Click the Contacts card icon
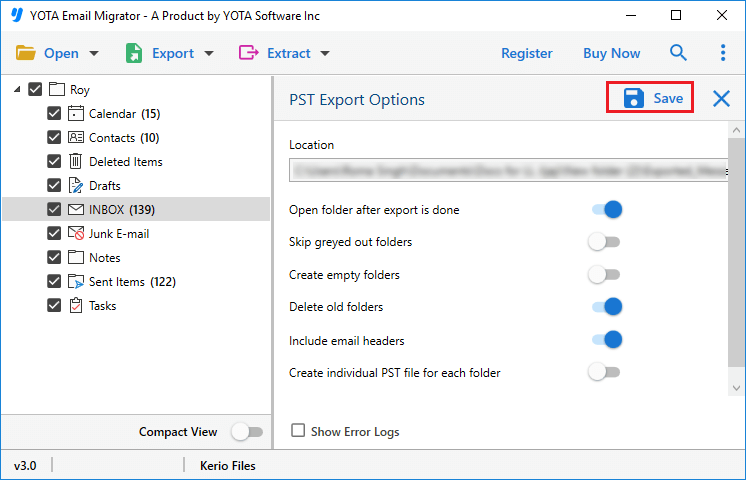This screenshot has height=480, width=746. point(76,137)
